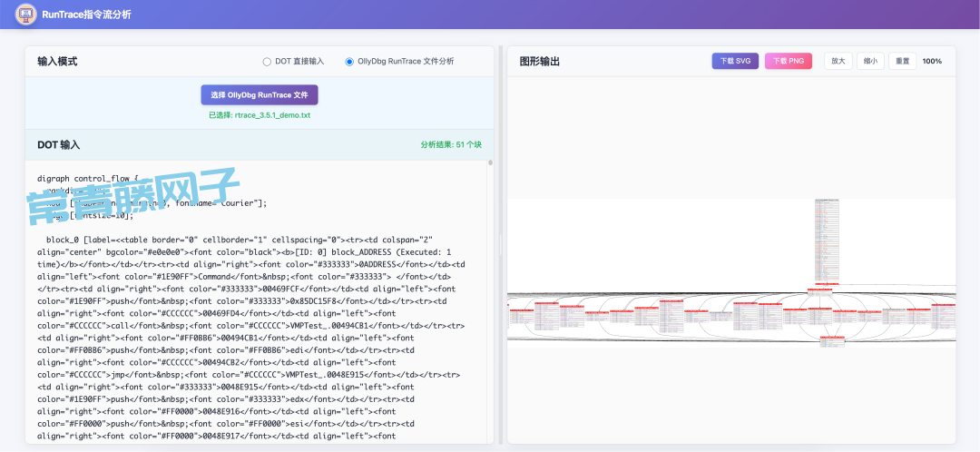The image size is (980, 452).
Task: Click the RunTrace app logo icon
Action: (25, 14)
